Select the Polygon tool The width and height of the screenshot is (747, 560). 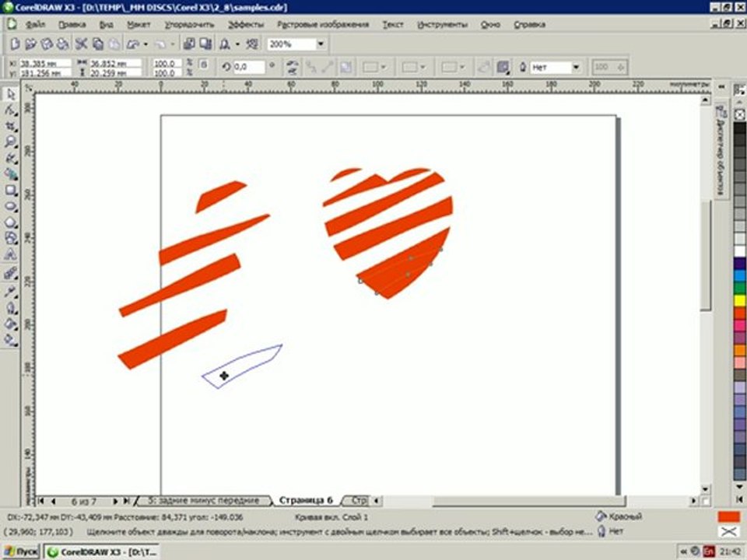(10, 222)
